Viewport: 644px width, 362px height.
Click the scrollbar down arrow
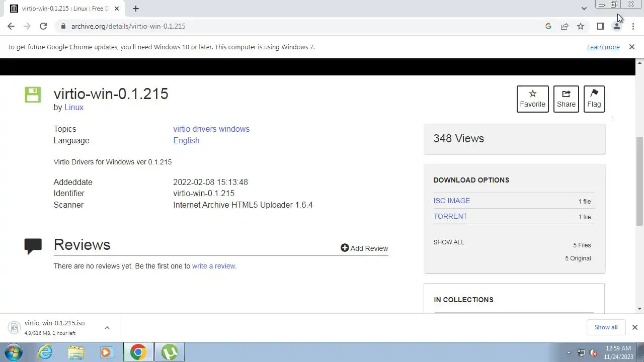(x=640, y=309)
